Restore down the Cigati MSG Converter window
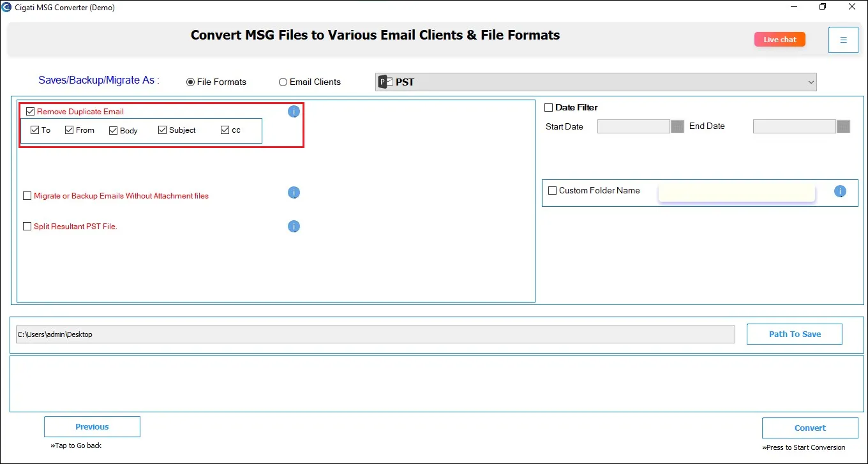Viewport: 868px width, 464px height. (823, 7)
